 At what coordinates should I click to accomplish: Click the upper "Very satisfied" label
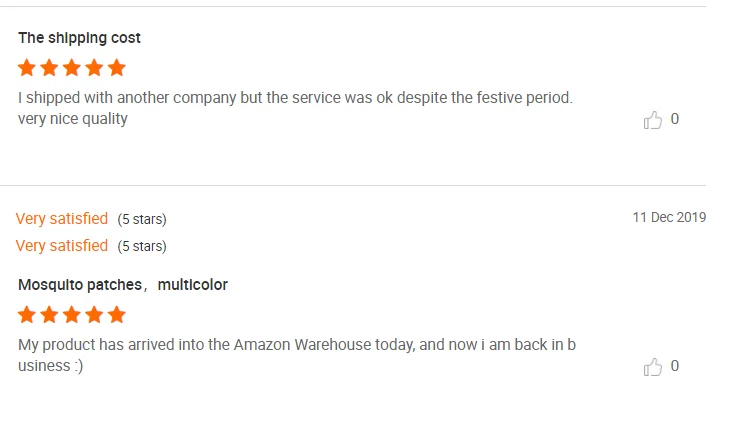click(x=62, y=218)
